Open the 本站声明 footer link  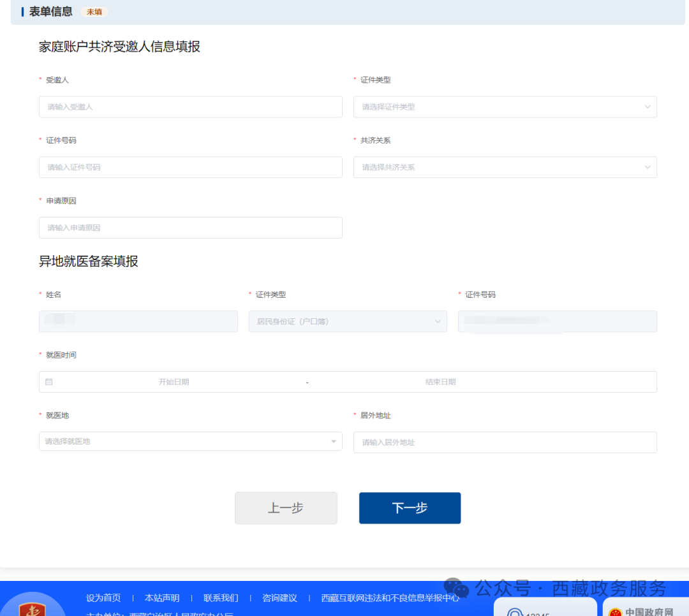click(162, 598)
